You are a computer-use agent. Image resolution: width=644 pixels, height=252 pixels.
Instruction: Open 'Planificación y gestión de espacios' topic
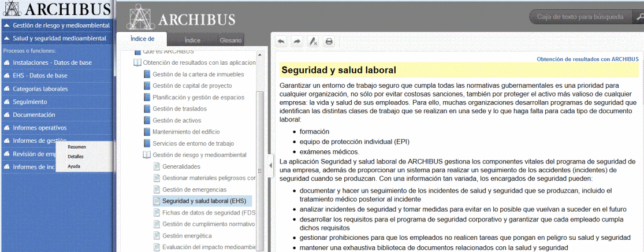[x=198, y=98]
